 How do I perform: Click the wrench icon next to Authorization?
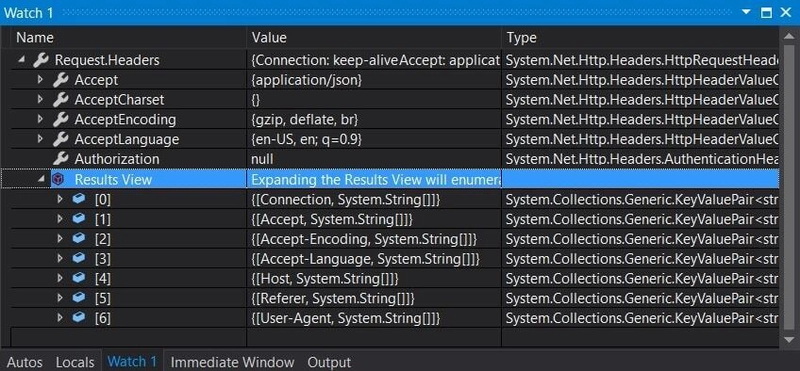point(61,159)
